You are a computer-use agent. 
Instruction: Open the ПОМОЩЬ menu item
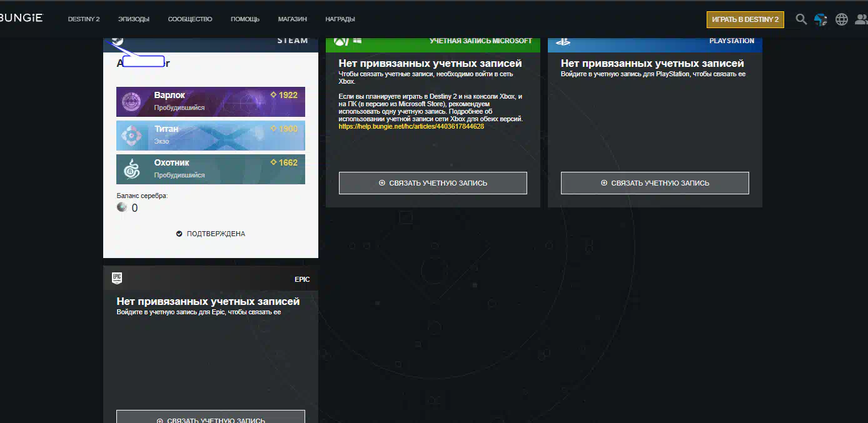pos(245,19)
